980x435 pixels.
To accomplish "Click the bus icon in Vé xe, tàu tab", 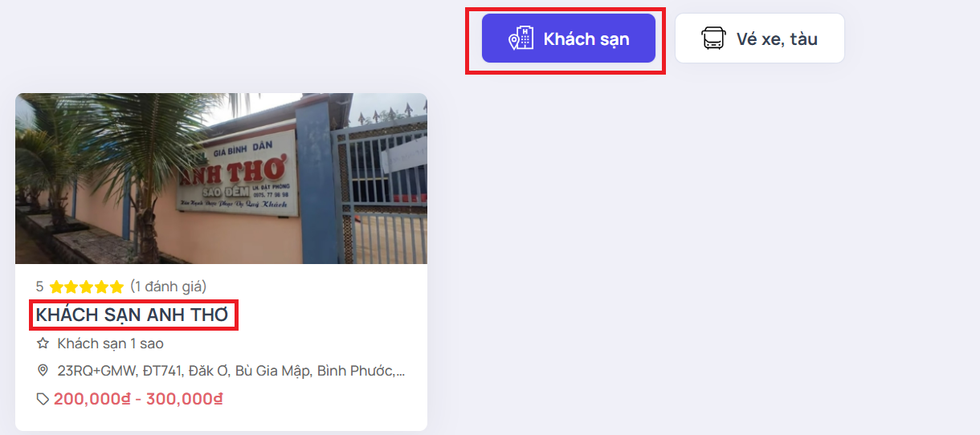I will (x=713, y=39).
